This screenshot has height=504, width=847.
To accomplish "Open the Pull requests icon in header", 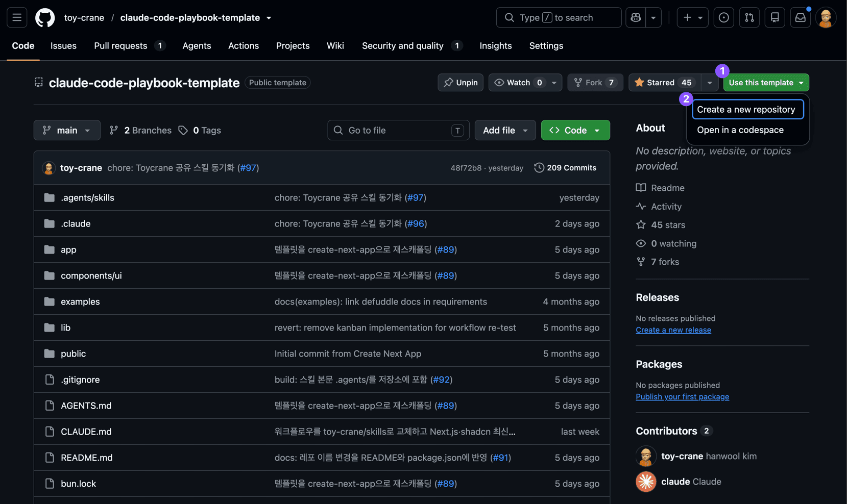I will (x=749, y=17).
